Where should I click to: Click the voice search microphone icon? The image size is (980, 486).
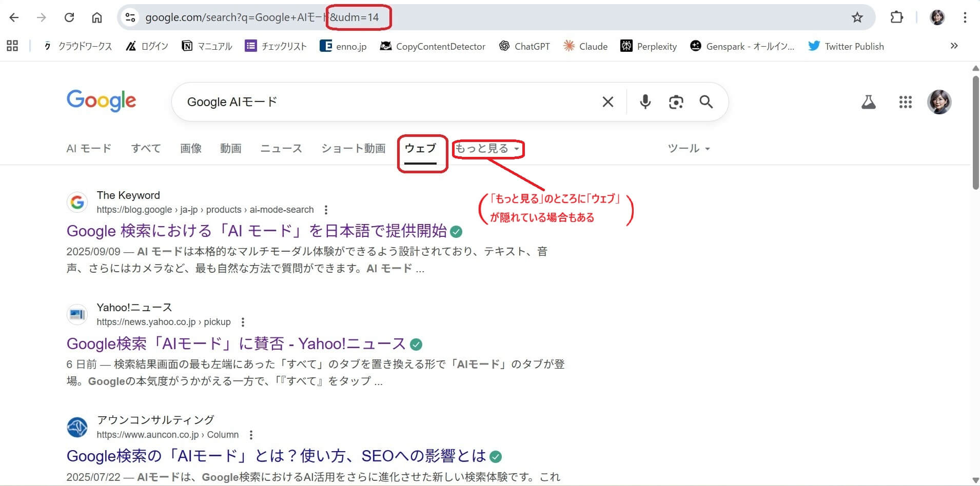(645, 102)
